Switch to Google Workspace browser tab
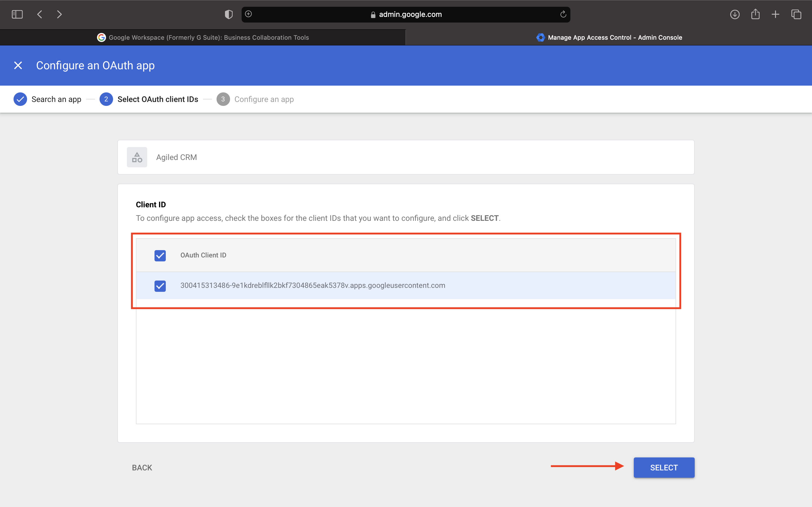This screenshot has height=507, width=812. [x=203, y=37]
